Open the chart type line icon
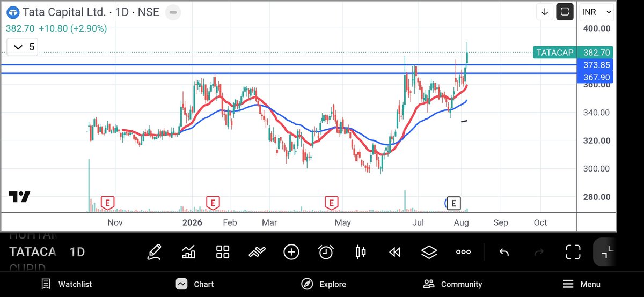Viewport: 644px width, 297px height. point(257,252)
